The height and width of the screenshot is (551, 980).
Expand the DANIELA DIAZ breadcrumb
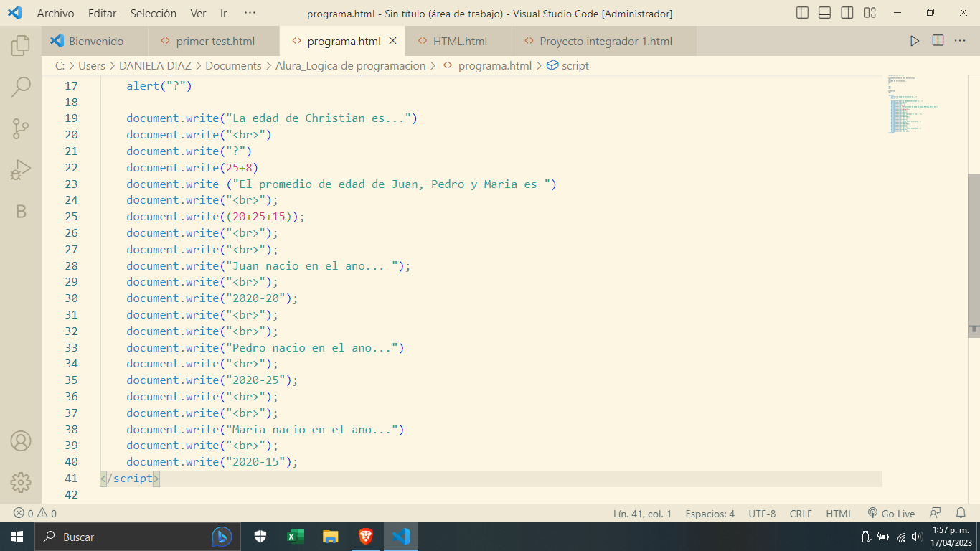click(x=155, y=65)
